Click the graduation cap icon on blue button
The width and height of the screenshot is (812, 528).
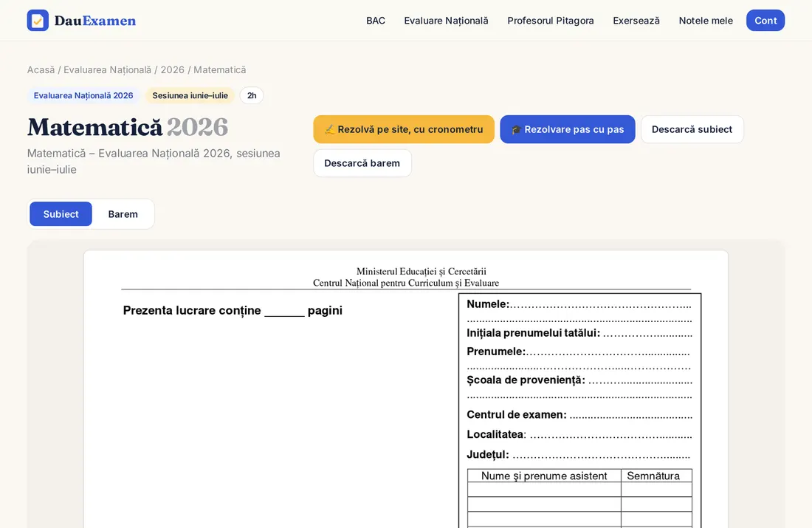[516, 129]
